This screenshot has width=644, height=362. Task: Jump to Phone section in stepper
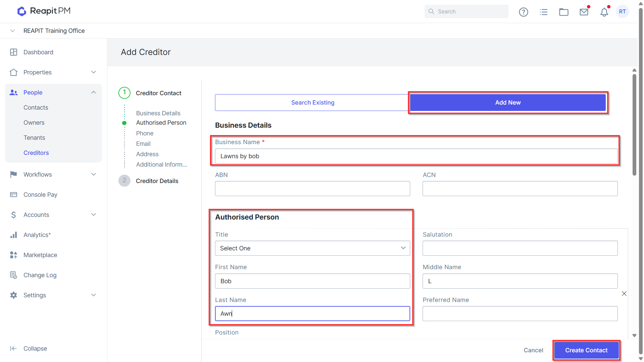coord(145,133)
